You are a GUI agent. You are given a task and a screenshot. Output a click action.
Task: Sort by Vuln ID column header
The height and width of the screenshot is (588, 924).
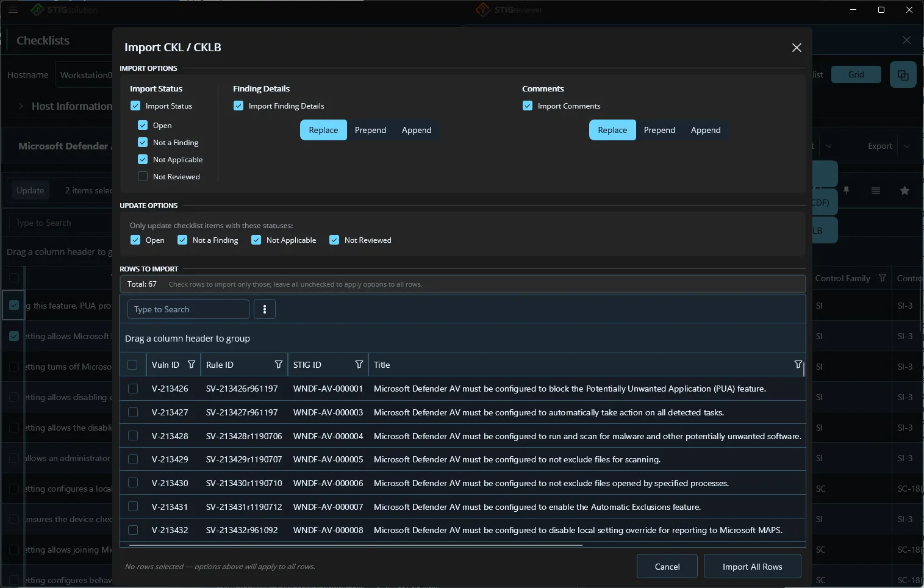(165, 365)
